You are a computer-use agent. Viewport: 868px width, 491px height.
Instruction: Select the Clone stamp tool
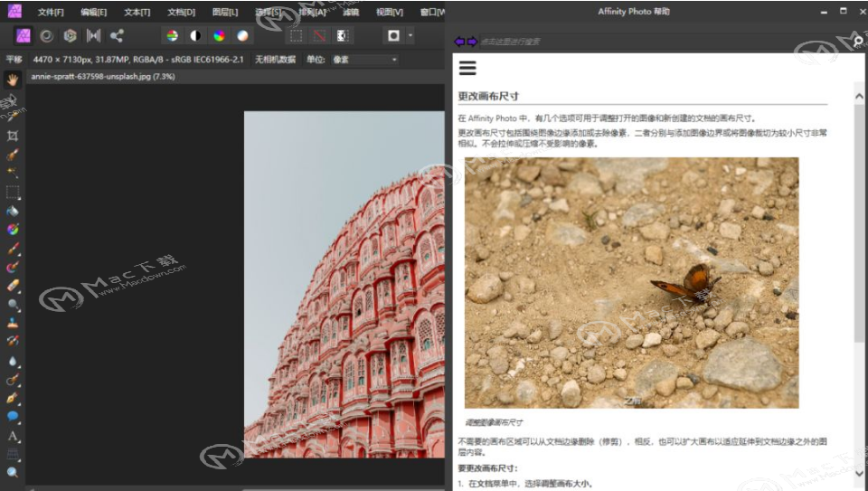point(12,323)
